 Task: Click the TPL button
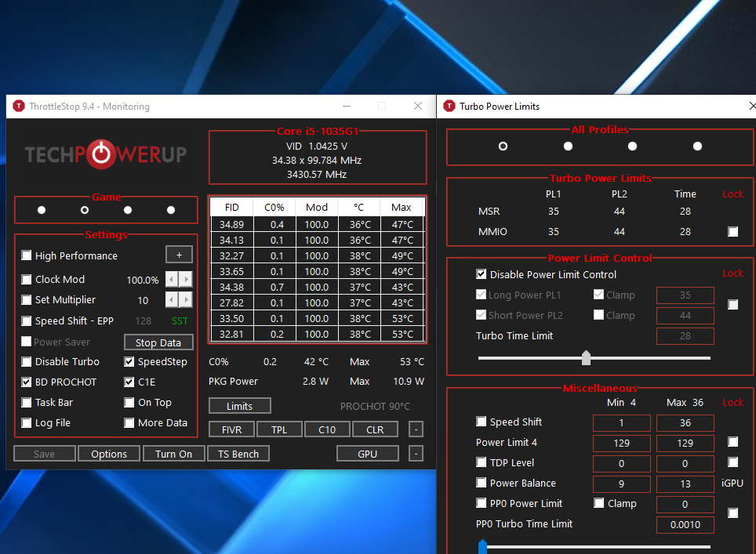279,429
